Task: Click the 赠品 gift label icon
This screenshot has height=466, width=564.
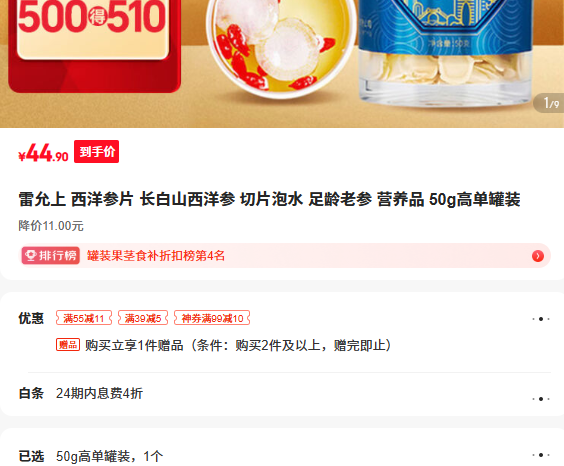Action: click(x=68, y=345)
